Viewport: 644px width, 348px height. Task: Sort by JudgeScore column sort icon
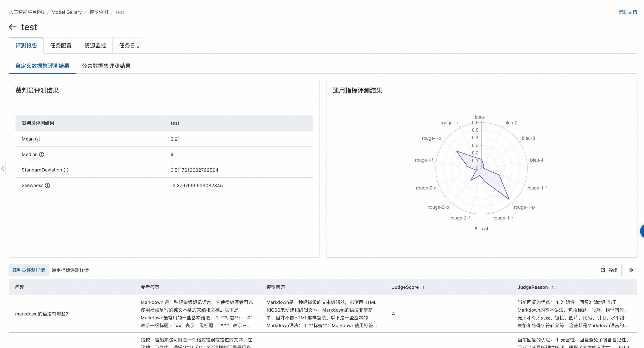click(424, 287)
